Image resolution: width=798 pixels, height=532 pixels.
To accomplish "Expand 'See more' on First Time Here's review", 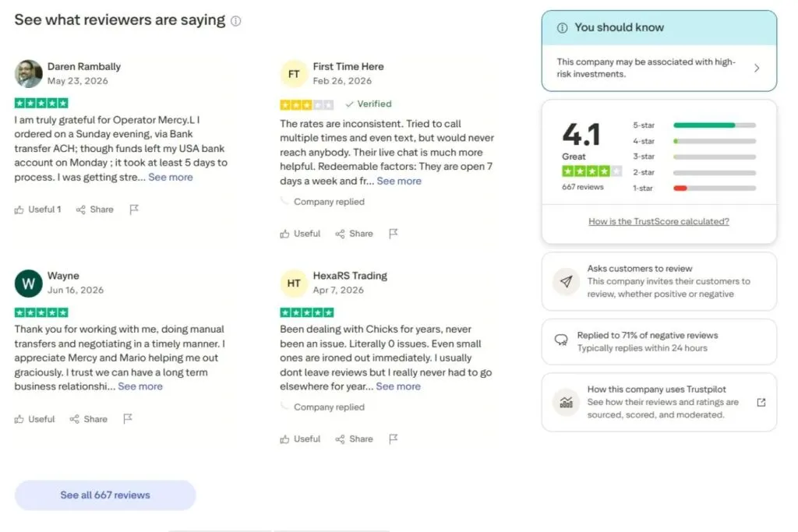I will pyautogui.click(x=399, y=181).
